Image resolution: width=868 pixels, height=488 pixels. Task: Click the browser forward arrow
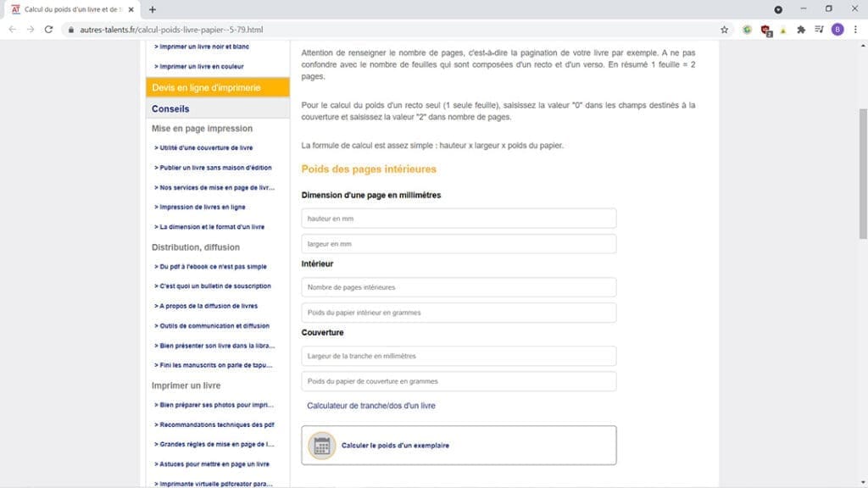(31, 30)
